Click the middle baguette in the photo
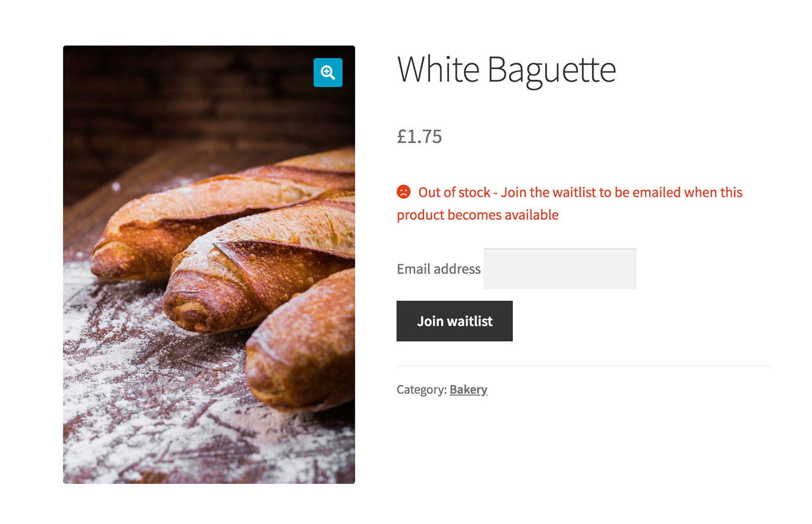The width and height of the screenshot is (812, 524). pyautogui.click(x=257, y=267)
